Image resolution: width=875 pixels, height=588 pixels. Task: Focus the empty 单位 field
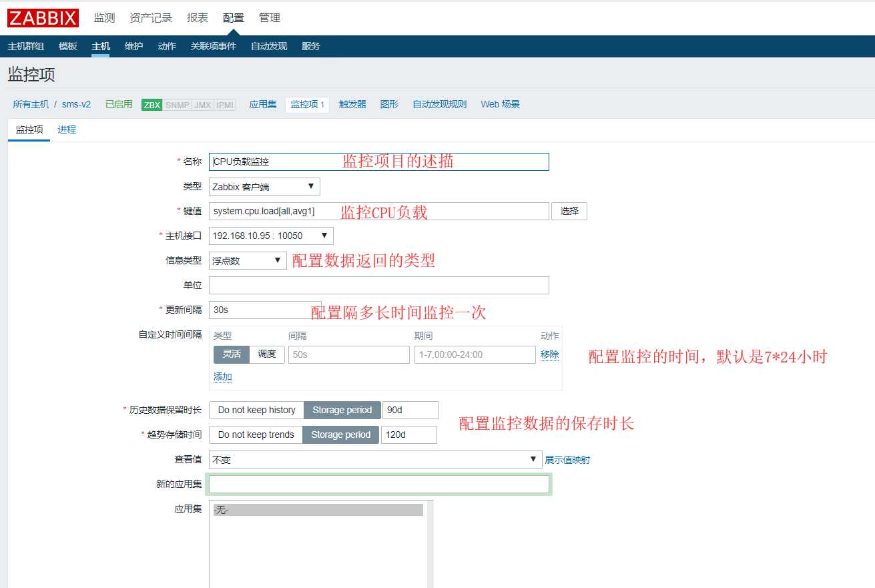point(379,285)
